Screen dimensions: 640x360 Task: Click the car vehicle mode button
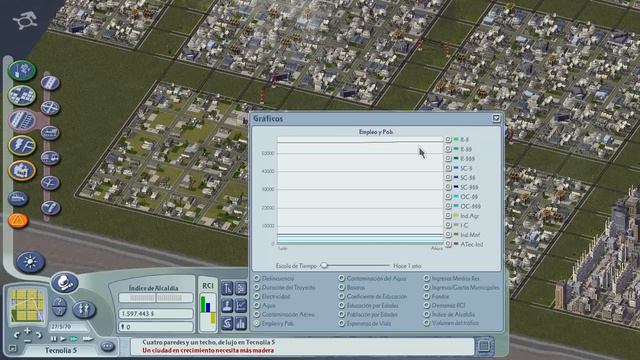tap(18, 198)
